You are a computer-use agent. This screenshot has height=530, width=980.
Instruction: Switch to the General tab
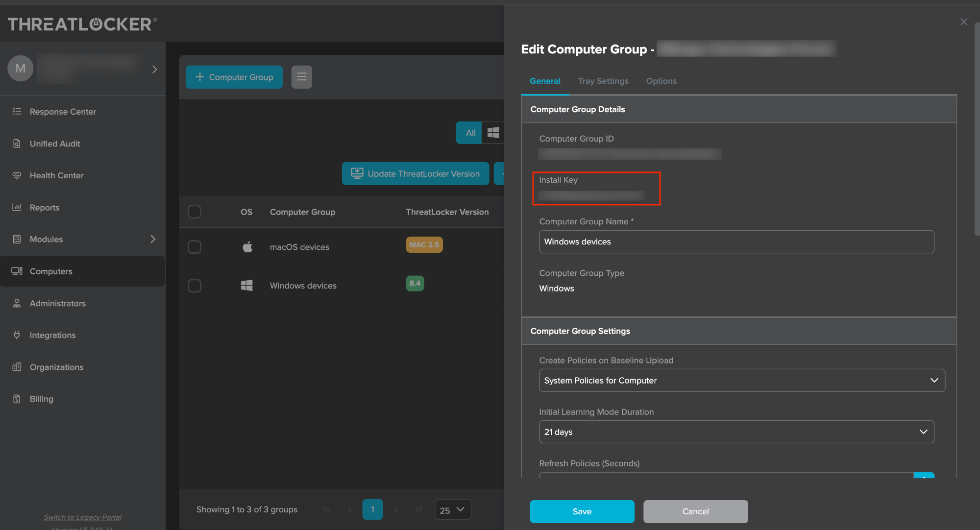tap(545, 81)
